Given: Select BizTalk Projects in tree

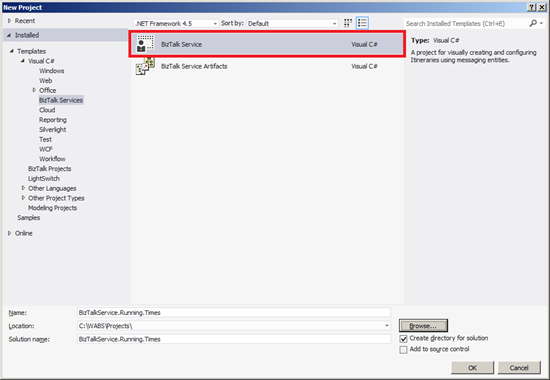Looking at the screenshot, I should click(x=49, y=168).
